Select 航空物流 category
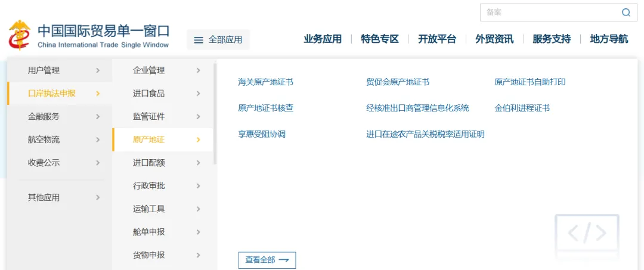Viewport: 644px width, 270px height. 60,139
